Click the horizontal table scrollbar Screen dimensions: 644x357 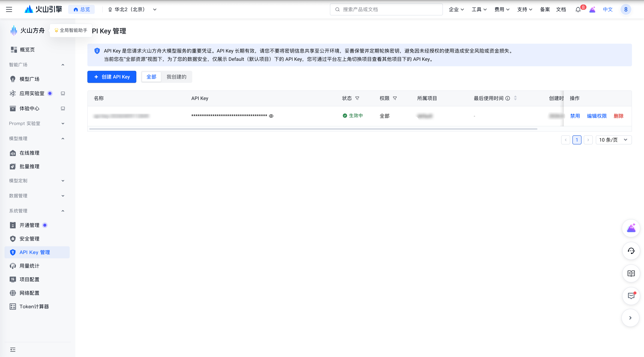coord(313,129)
